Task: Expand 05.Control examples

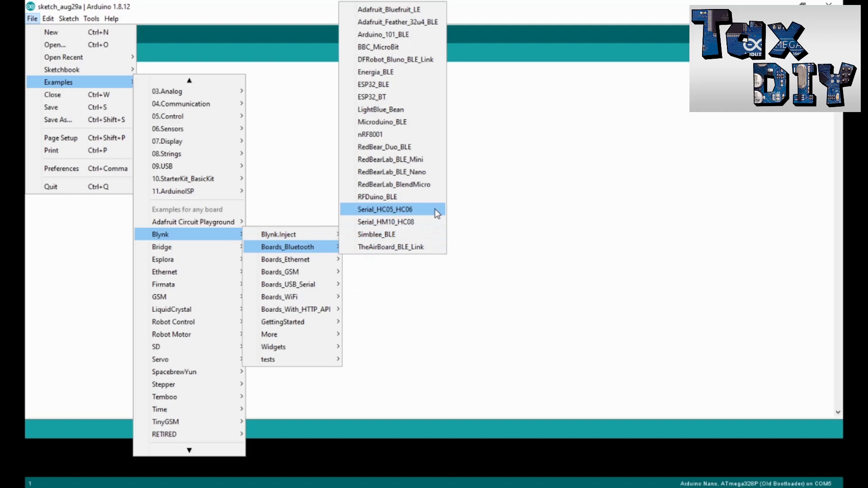Action: pos(189,116)
